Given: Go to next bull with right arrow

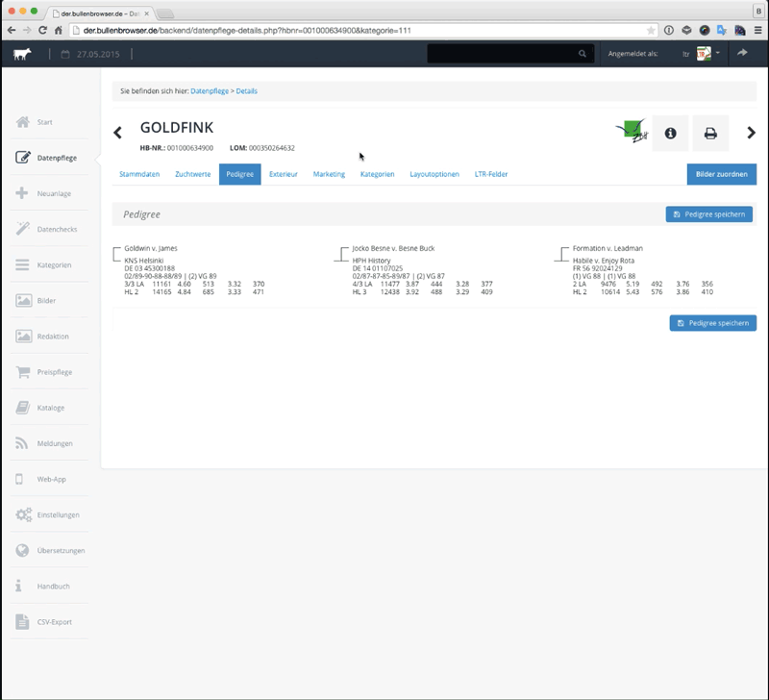Looking at the screenshot, I should [751, 133].
